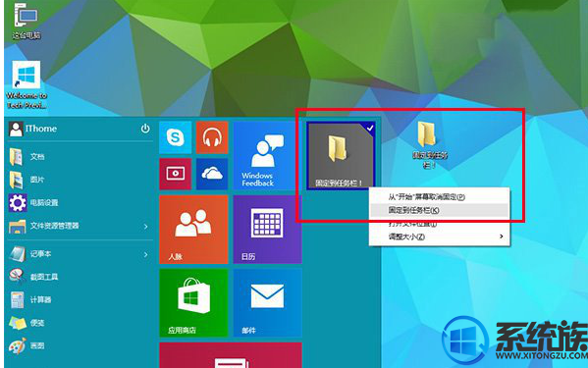Open the 邮件 mail tile
This screenshot has width=588, height=368.
[267, 302]
